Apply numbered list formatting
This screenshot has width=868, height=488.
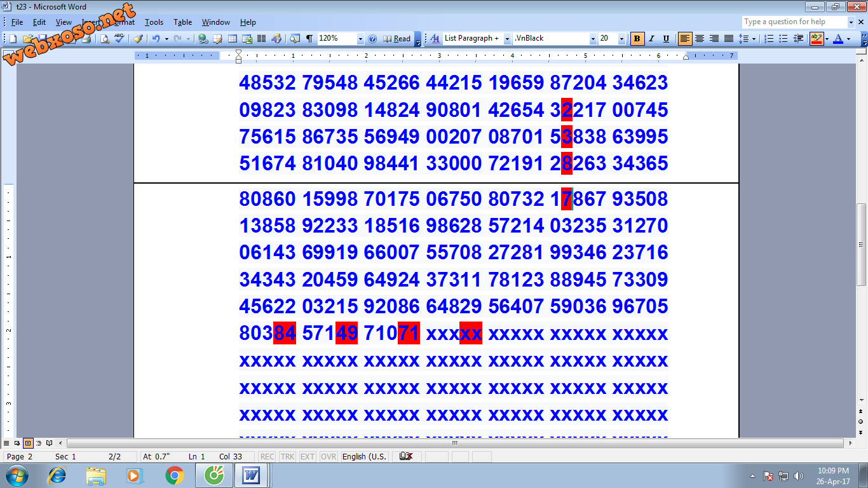(769, 39)
